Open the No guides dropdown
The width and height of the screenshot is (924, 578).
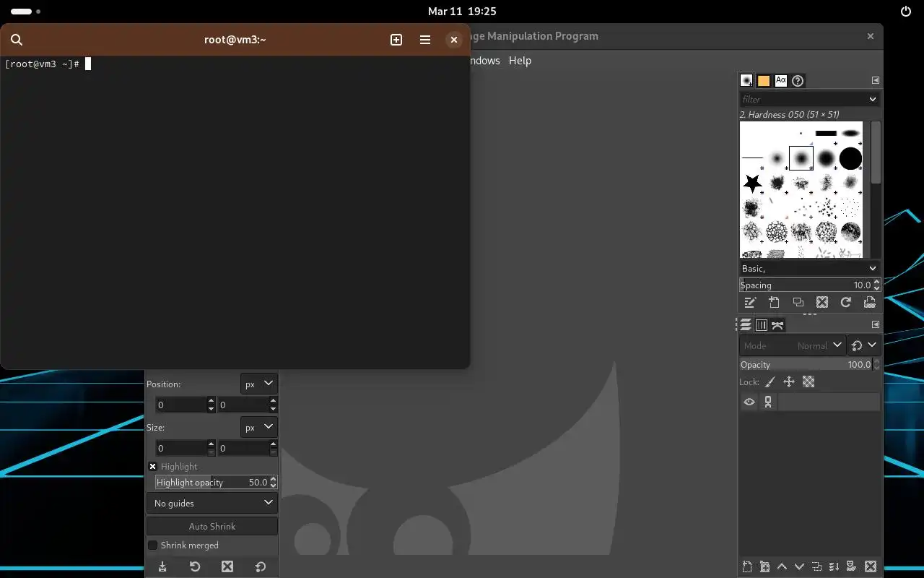(x=212, y=503)
